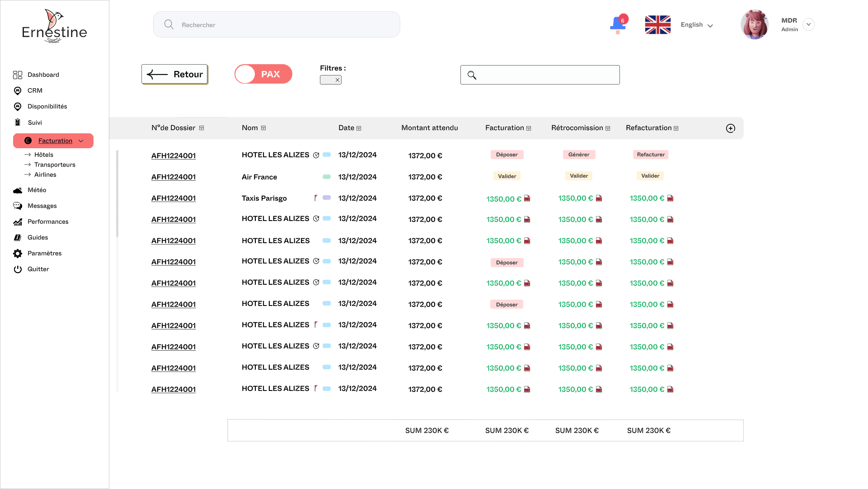868x489 pixels.
Task: Click the add column plus icon
Action: [x=730, y=128]
